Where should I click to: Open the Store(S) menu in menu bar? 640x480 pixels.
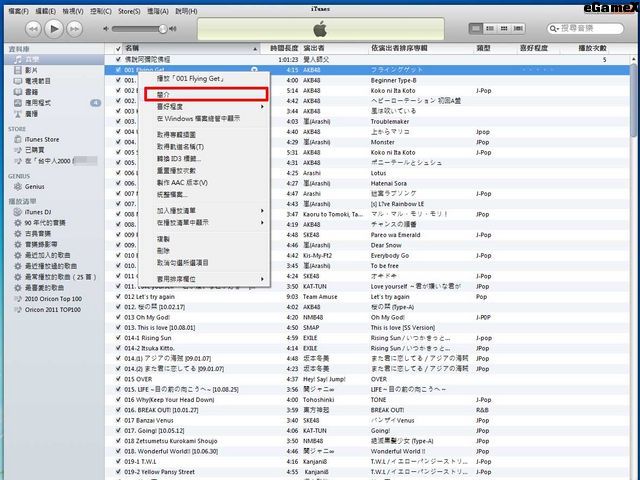point(129,10)
